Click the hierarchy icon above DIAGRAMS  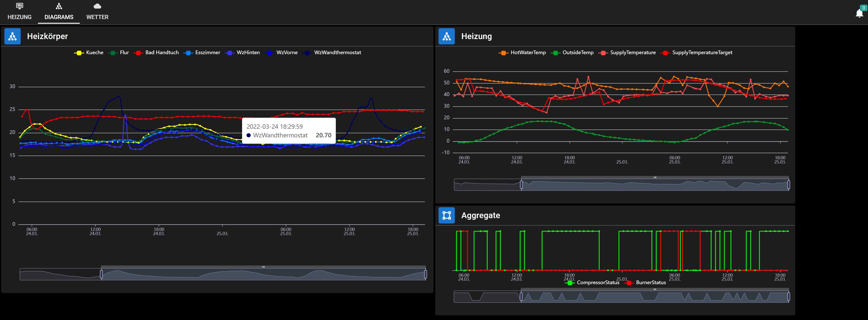click(x=59, y=6)
